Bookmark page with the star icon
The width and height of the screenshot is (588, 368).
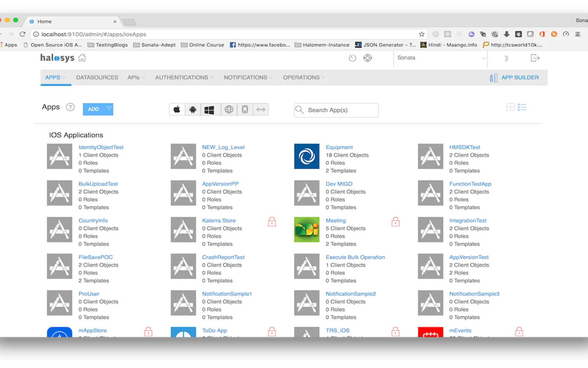422,34
